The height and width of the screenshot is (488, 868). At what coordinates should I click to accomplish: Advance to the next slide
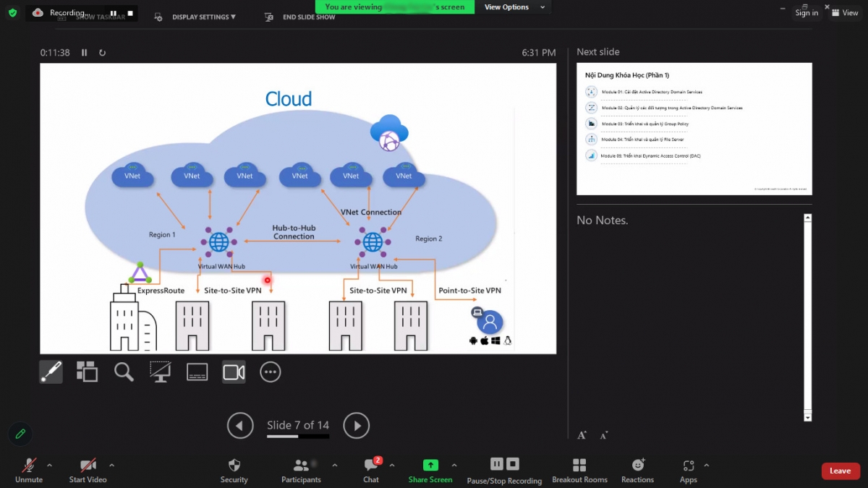356,426
